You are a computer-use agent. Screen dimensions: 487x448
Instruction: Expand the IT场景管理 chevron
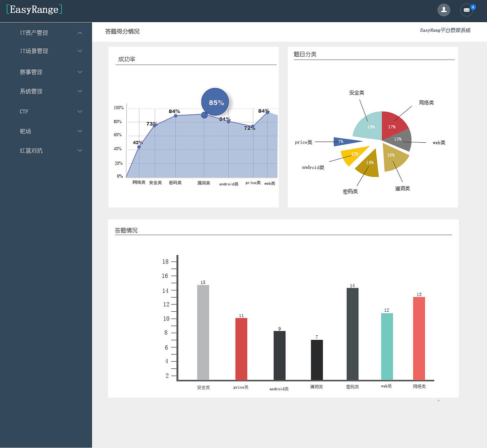tap(80, 51)
